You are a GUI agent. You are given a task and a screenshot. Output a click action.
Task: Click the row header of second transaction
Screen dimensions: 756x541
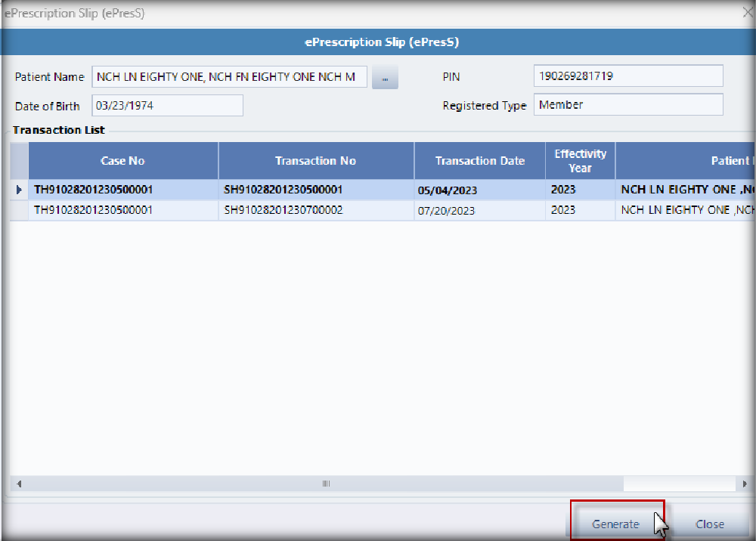[19, 211]
